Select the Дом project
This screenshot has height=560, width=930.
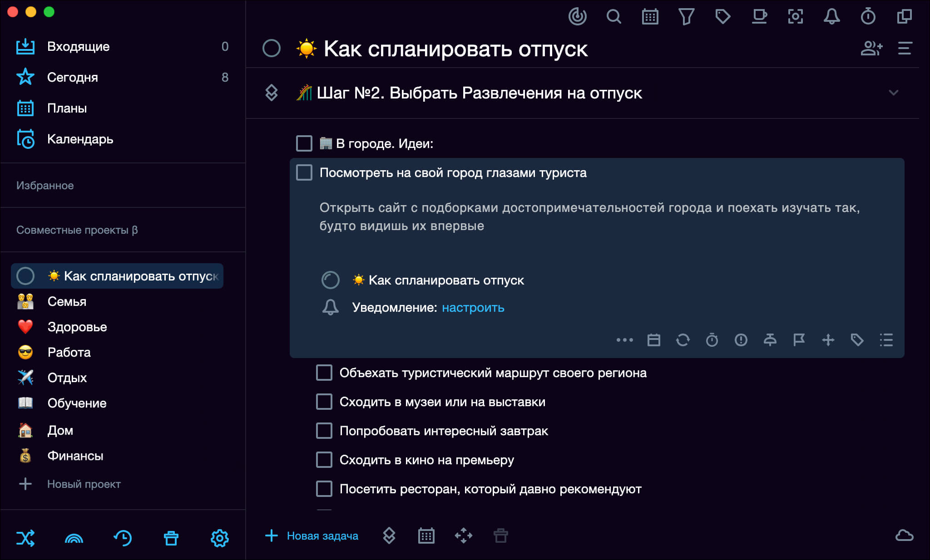click(x=117, y=430)
